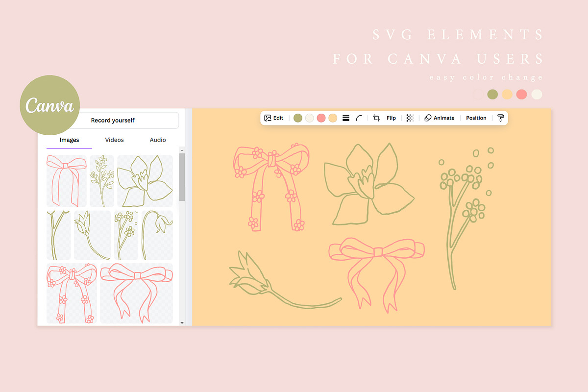Screen dimensions: 588x392
Task: Open the transparency checkerboard icon
Action: [410, 118]
